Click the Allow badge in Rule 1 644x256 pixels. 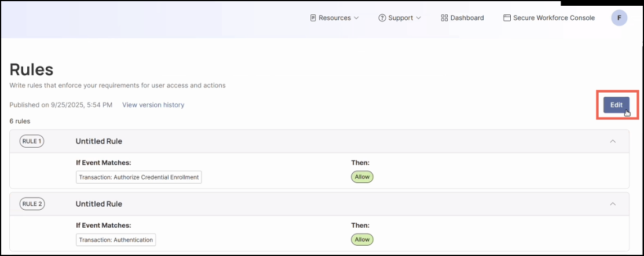tap(362, 177)
